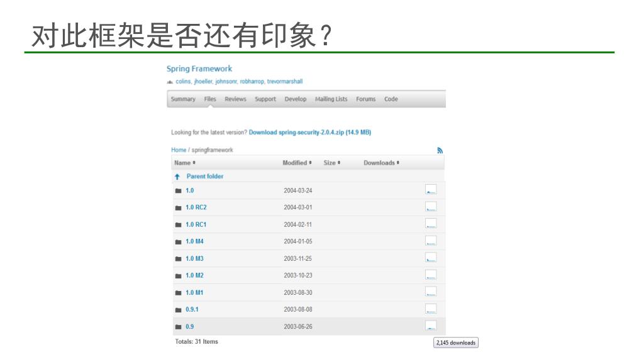Open download stats chart for 1.0 RC2
The width and height of the screenshot is (644, 362).
[x=431, y=206]
